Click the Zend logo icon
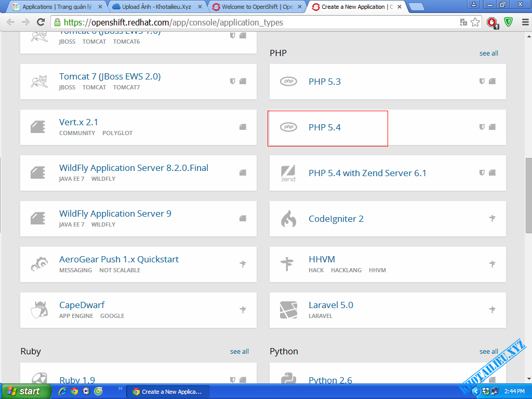Image resolution: width=532 pixels, height=399 pixels. click(288, 173)
